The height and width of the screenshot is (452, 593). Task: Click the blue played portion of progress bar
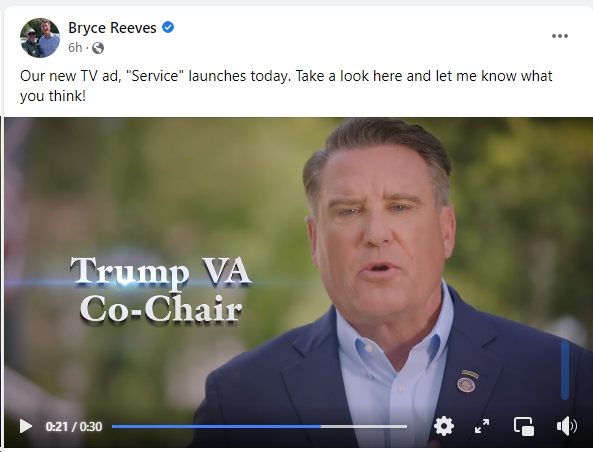(x=216, y=426)
